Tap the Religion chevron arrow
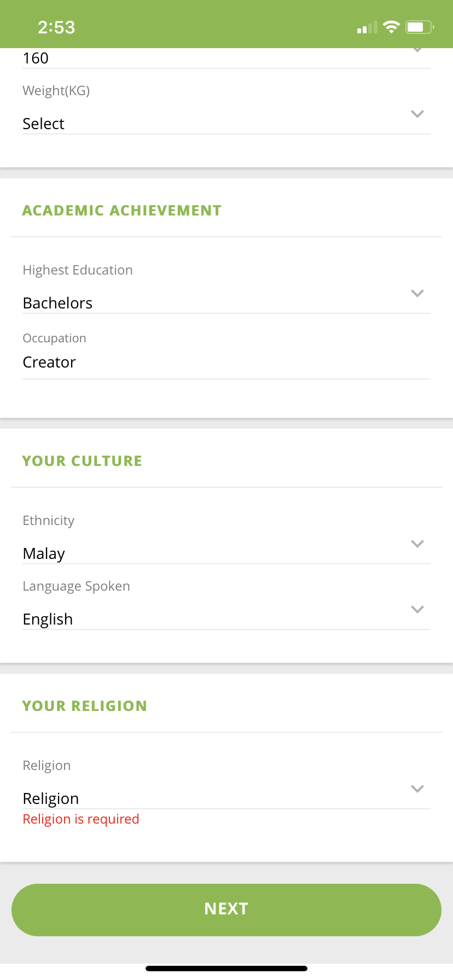Screen dimensions: 453x980 tap(417, 789)
